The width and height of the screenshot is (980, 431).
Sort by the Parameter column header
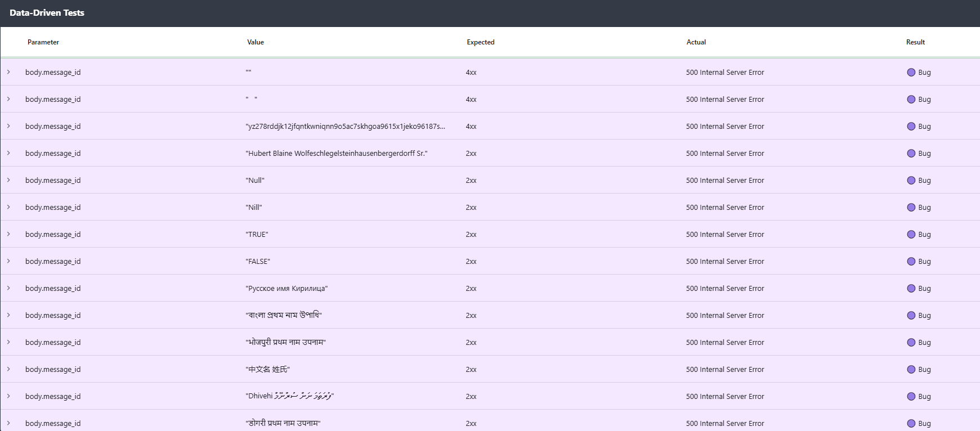(43, 42)
